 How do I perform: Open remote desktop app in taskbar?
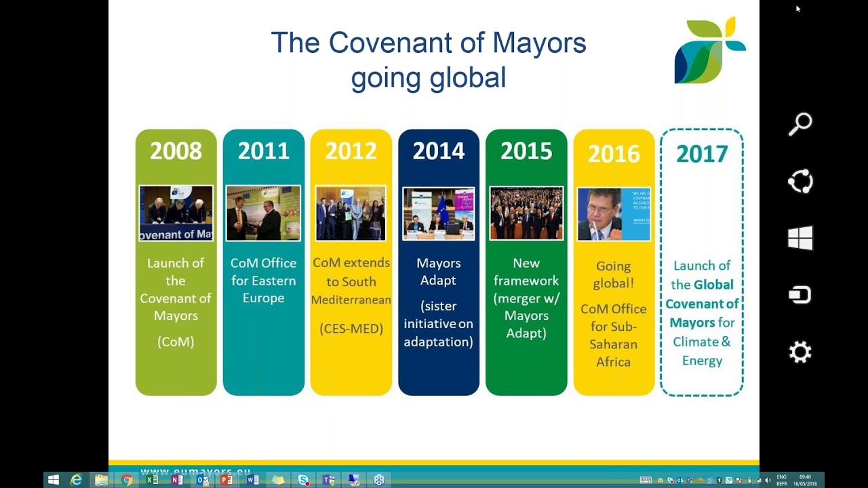(353, 480)
